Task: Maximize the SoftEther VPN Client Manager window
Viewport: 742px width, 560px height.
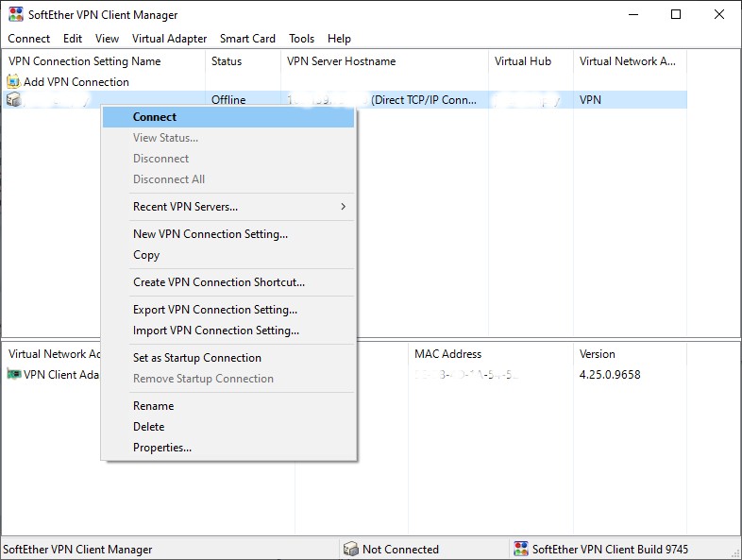Action: 676,14
